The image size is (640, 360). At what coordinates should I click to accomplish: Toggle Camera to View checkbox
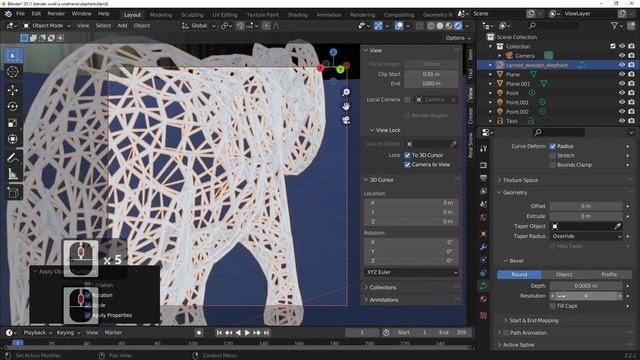[407, 164]
